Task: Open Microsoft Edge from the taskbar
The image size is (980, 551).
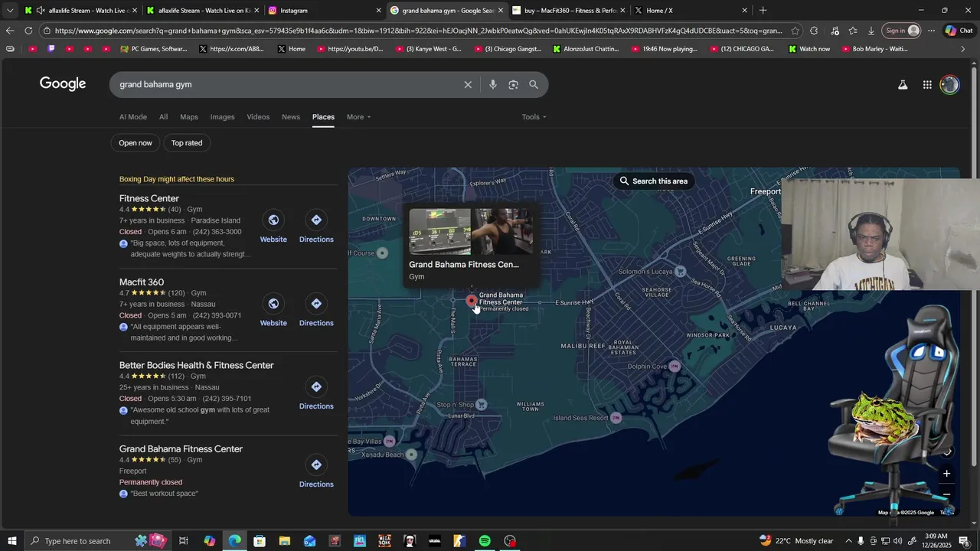Action: tap(234, 541)
